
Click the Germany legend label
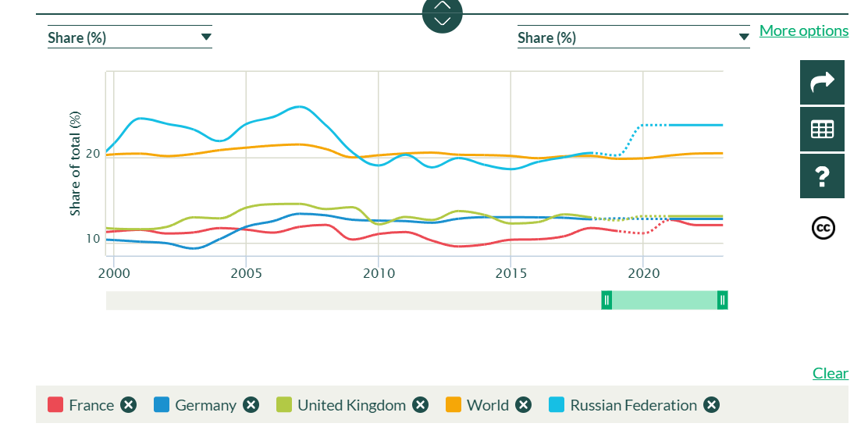(205, 404)
